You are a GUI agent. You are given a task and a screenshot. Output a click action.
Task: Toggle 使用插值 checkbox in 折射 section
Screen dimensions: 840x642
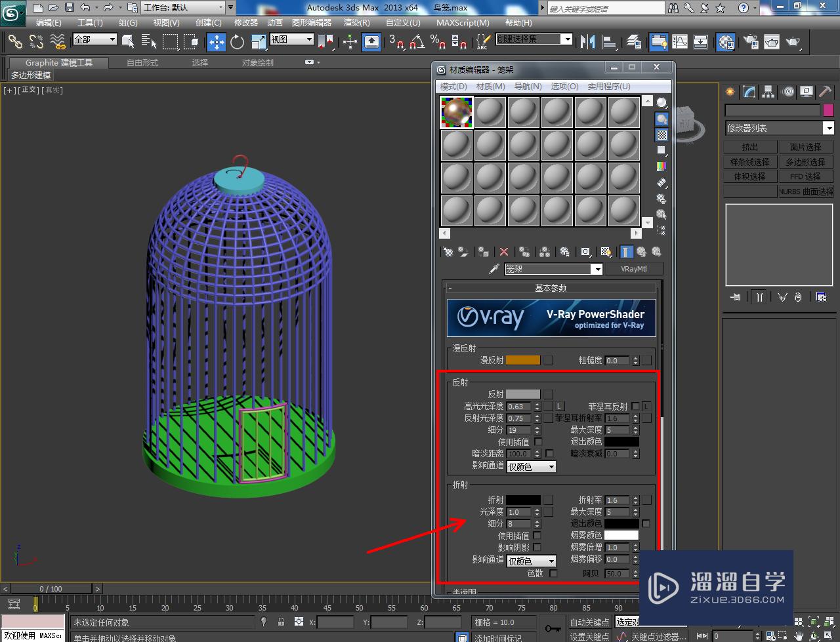tap(537, 535)
